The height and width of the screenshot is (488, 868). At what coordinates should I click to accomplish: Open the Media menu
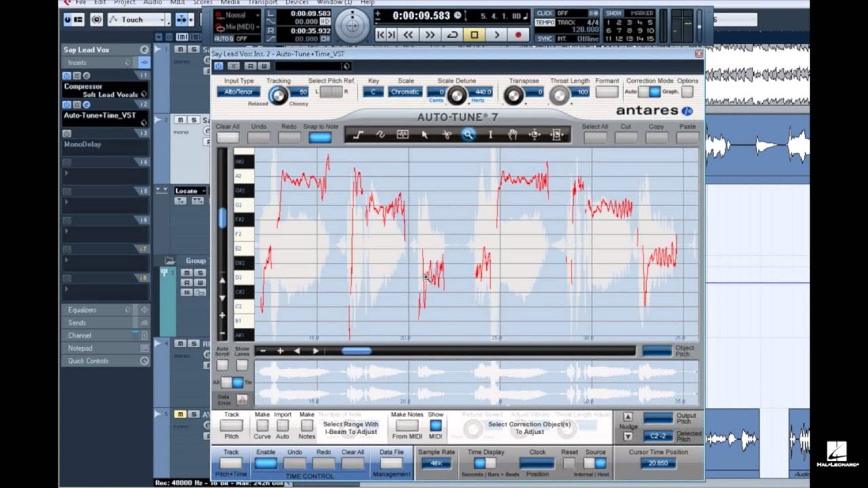pyautogui.click(x=230, y=2)
